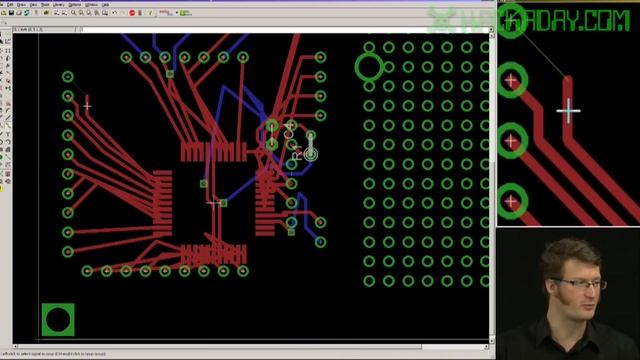Click the Zoom in magnifier icon

(x=81, y=13)
